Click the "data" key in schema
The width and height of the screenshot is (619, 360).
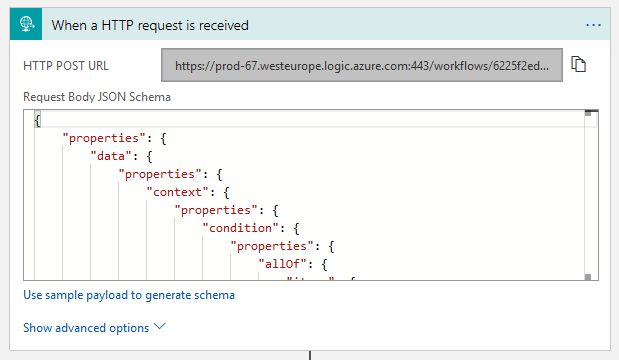tap(111, 156)
